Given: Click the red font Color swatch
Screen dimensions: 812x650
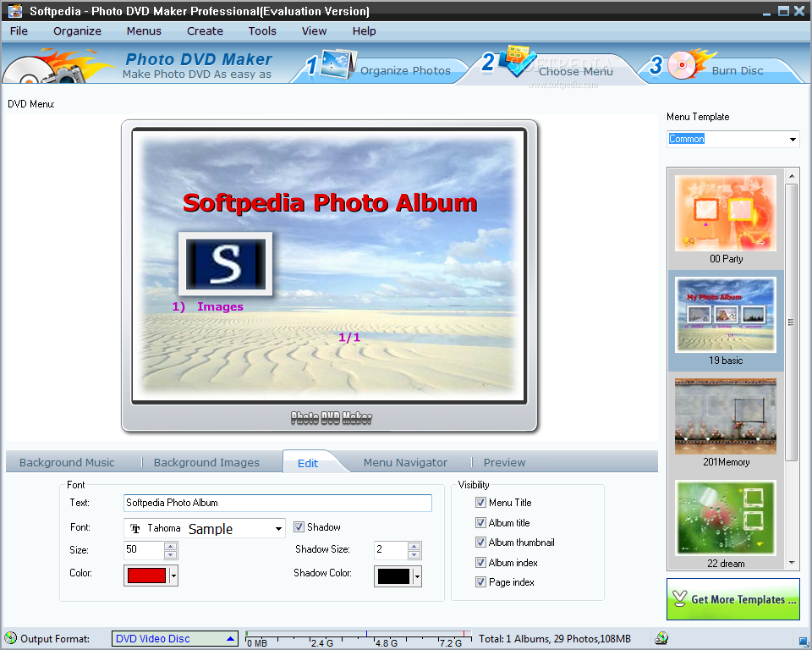Looking at the screenshot, I should pos(146,576).
